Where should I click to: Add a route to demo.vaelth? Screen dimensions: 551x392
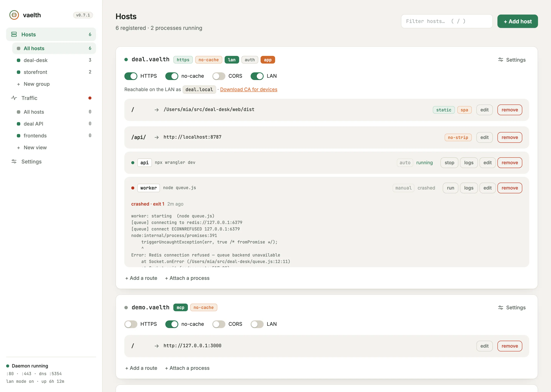[141, 368]
